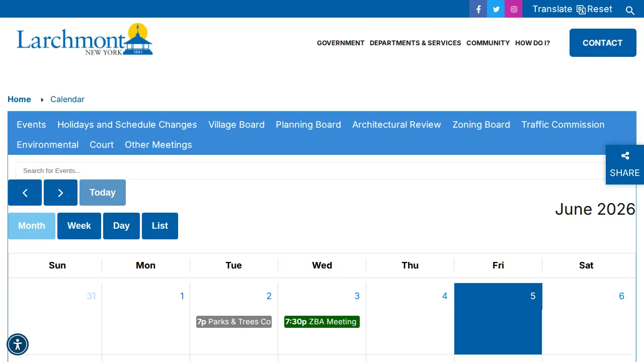The image size is (644, 362).
Task: Open the Facebook social link
Action: pos(478,9)
